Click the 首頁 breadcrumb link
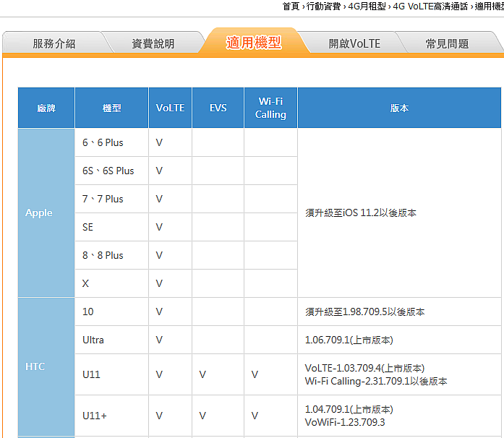 (x=291, y=6)
